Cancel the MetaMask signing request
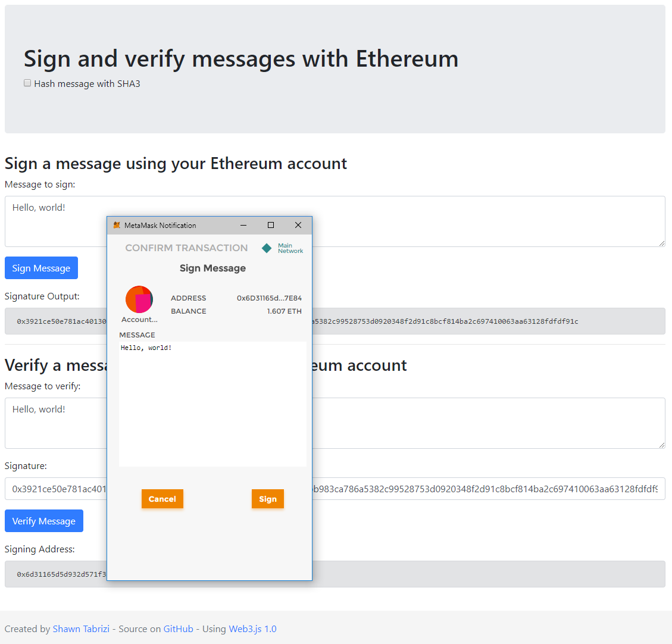This screenshot has height=644, width=672. 162,499
